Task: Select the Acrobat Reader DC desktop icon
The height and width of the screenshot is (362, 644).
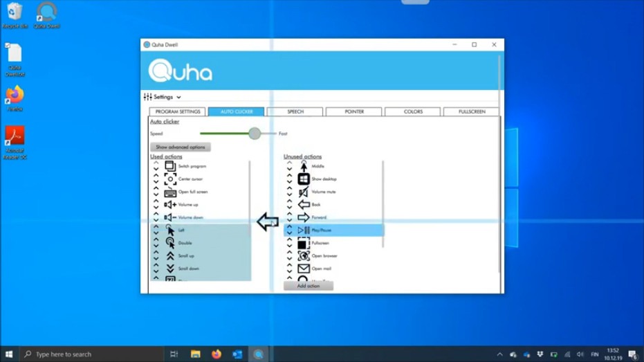Action: (x=15, y=143)
